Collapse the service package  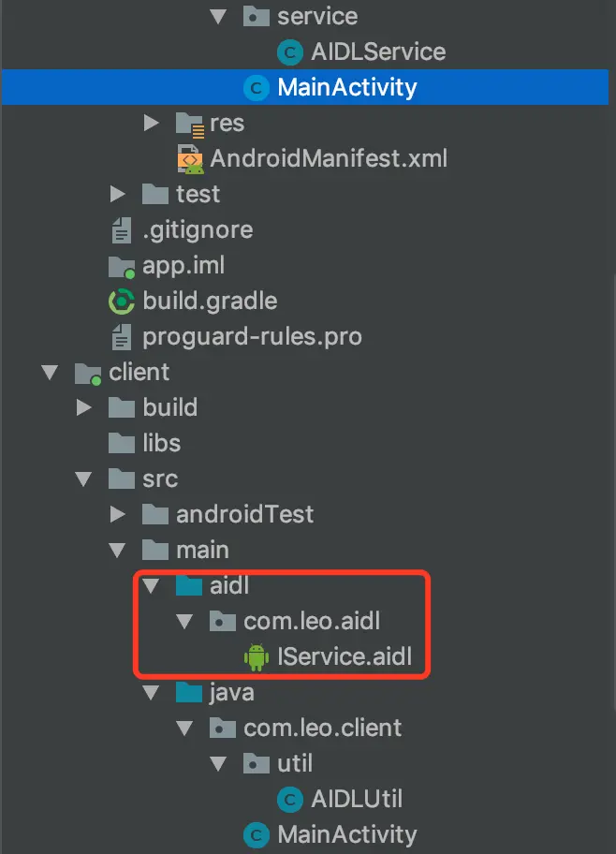coord(218,17)
